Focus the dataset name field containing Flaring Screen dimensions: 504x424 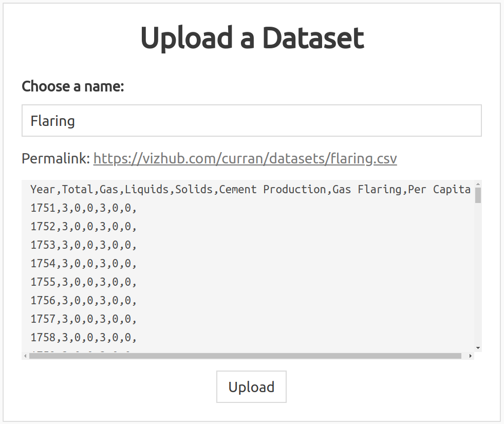[251, 121]
